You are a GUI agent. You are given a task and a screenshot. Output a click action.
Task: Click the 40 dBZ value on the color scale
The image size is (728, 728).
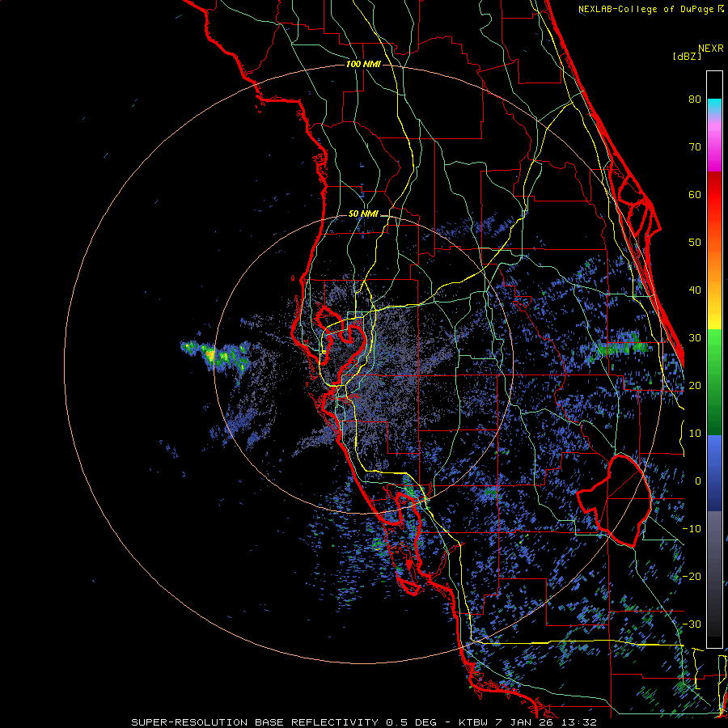(695, 290)
